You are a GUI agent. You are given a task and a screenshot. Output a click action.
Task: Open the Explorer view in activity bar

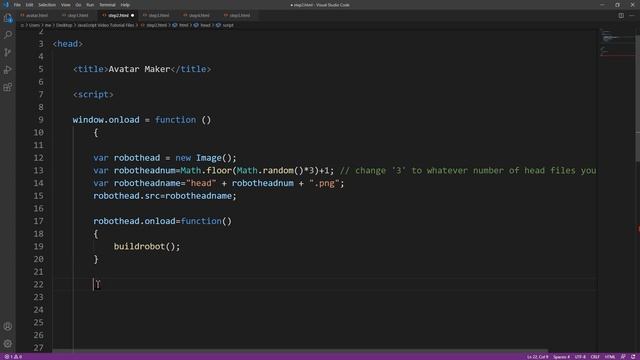click(x=8, y=18)
